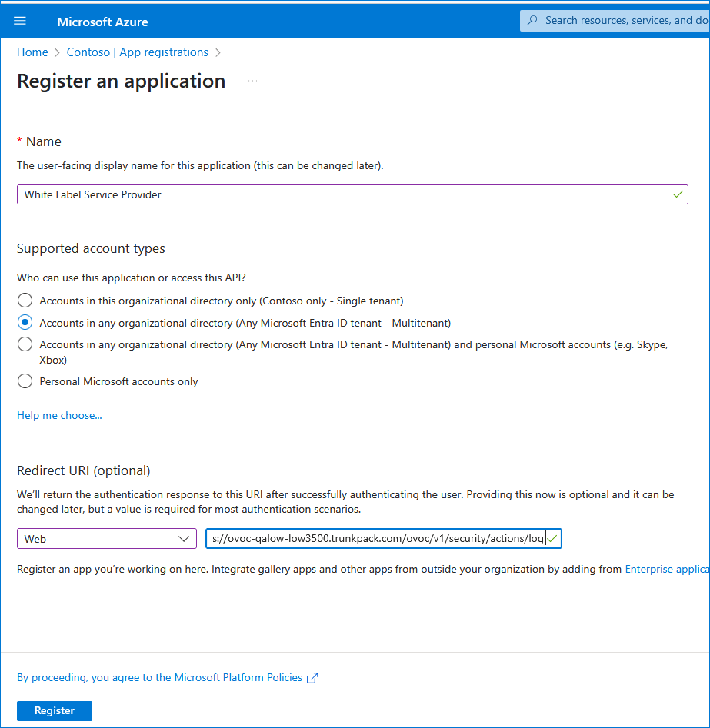Click the search magnifier icon
This screenshot has width=710, height=728.
point(533,21)
